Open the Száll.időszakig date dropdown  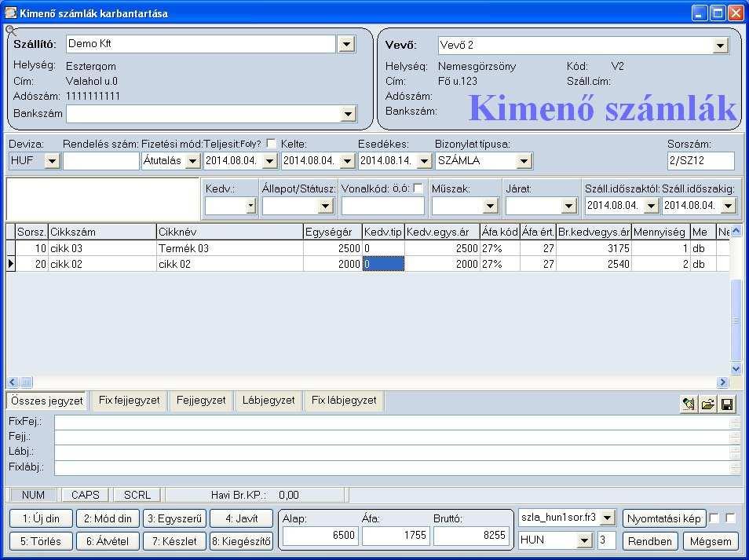coord(728,207)
